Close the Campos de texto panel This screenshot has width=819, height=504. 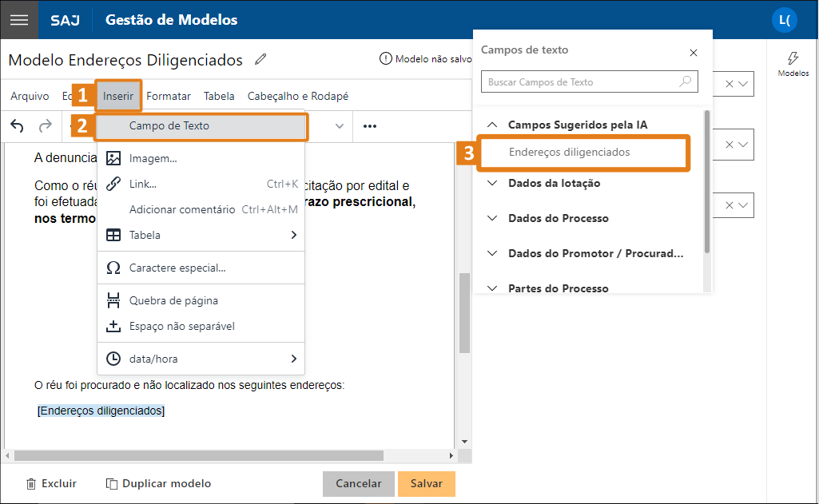(x=694, y=53)
